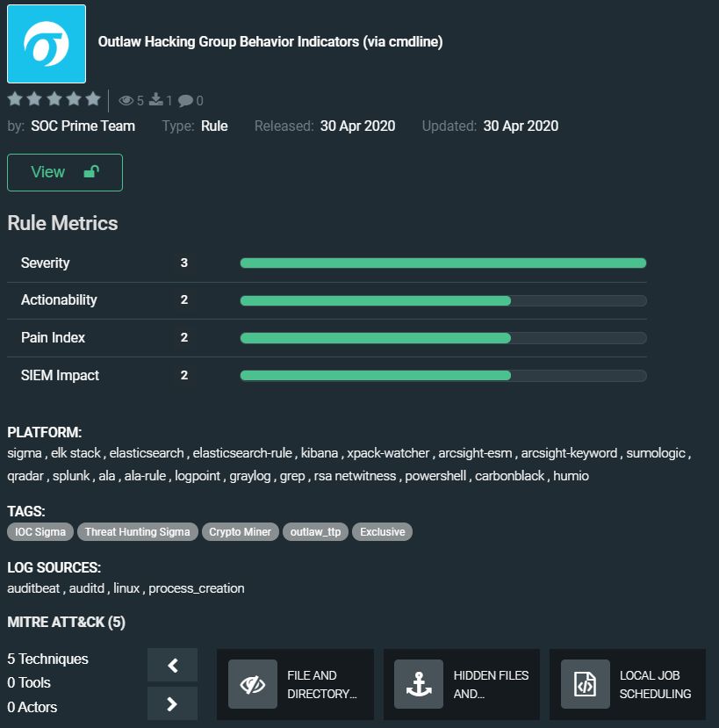Click the MITRE ATT&CK (5) heading
Viewport: 719px width, 728px height.
point(67,622)
